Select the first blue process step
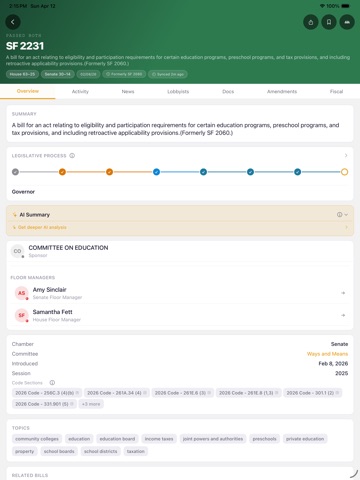360x480 pixels. pyautogui.click(x=156, y=172)
